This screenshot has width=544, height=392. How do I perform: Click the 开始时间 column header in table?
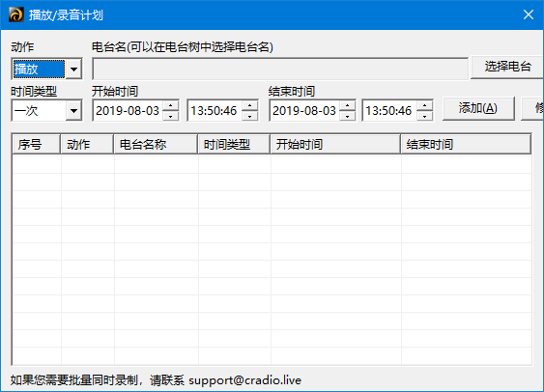pyautogui.click(x=335, y=144)
